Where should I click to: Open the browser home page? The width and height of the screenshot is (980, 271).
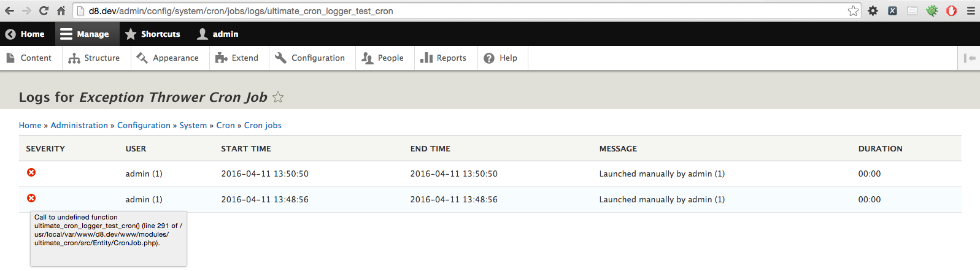pos(61,10)
